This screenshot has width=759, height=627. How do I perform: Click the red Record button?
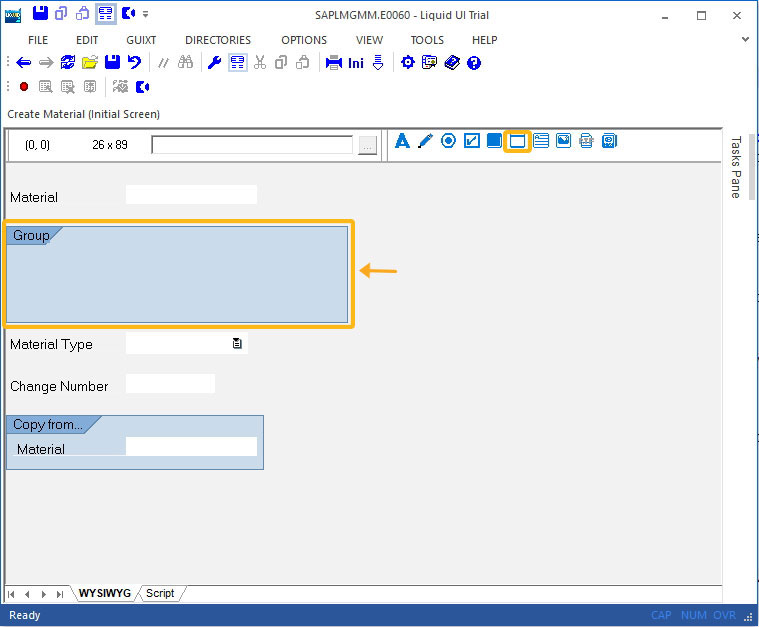(x=24, y=87)
